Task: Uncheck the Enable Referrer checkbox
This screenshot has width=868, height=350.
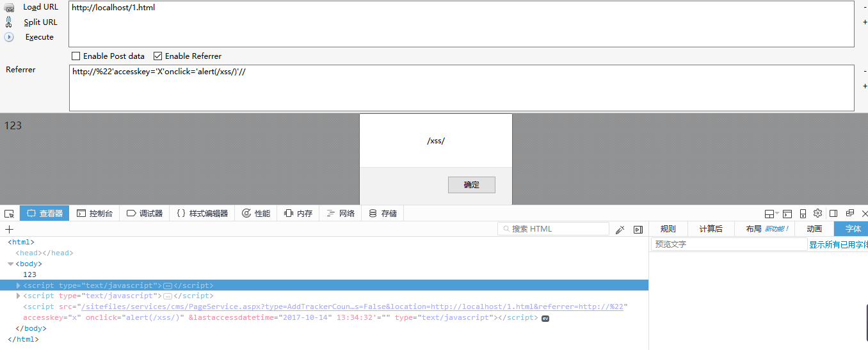Action: pos(158,56)
